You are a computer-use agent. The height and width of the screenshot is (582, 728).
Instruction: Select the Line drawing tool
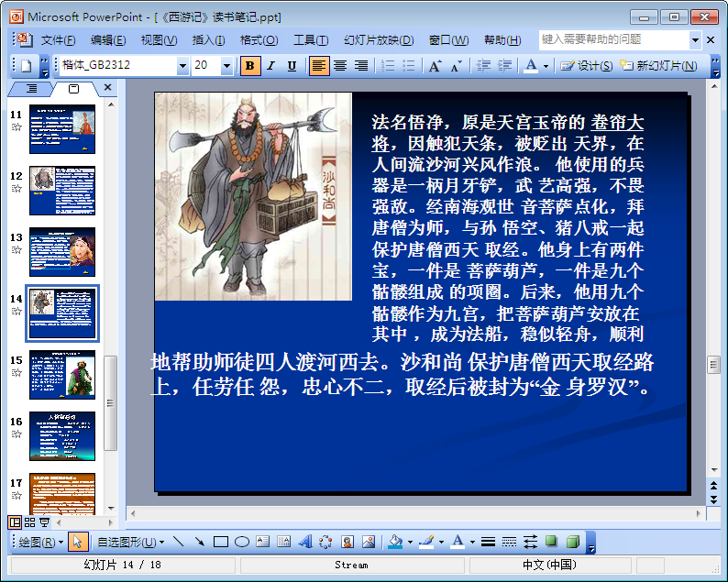tap(178, 542)
